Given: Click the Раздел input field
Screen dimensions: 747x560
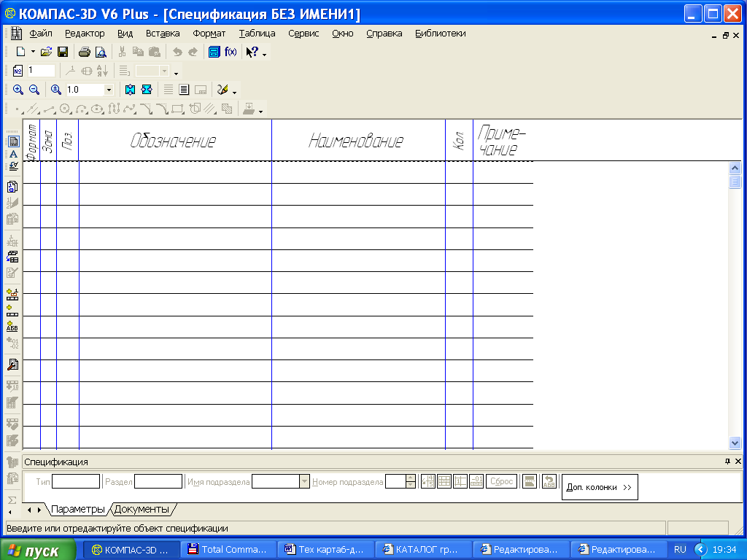Looking at the screenshot, I should (x=158, y=481).
